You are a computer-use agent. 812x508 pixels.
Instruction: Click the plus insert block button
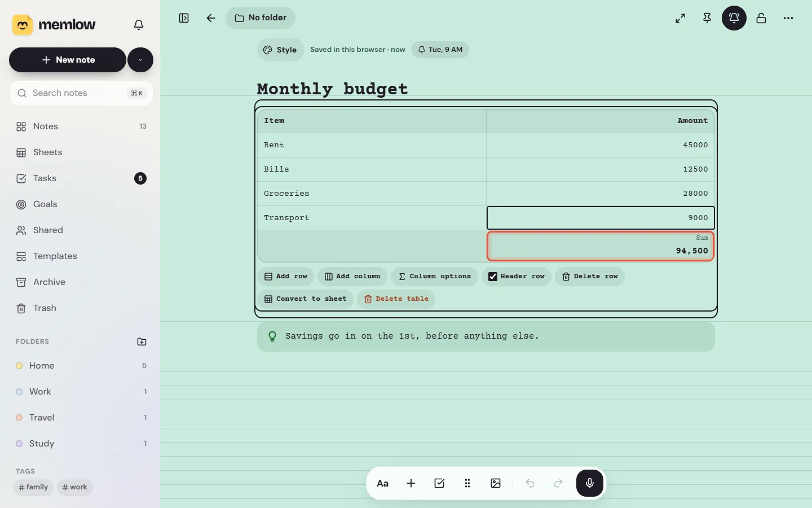411,483
